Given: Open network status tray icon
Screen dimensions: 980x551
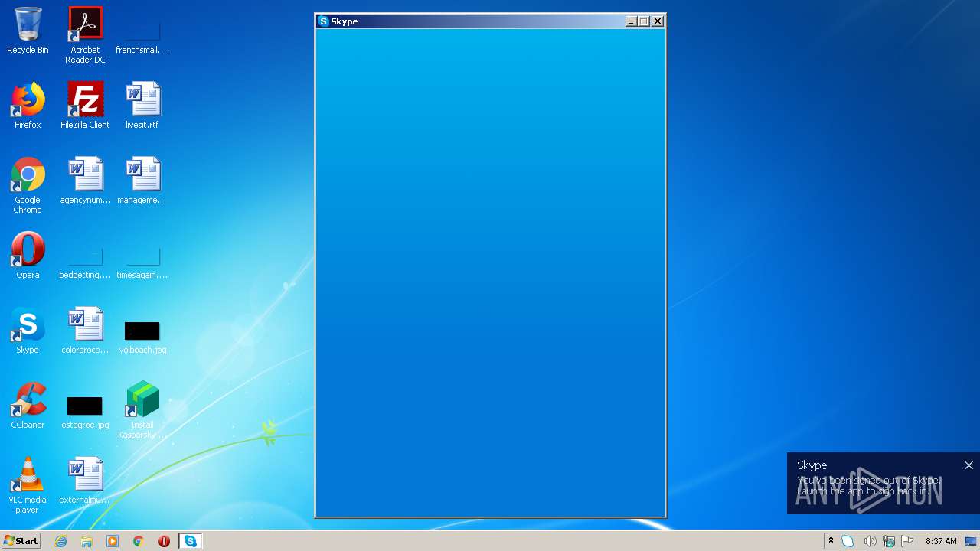Looking at the screenshot, I should click(x=889, y=541).
